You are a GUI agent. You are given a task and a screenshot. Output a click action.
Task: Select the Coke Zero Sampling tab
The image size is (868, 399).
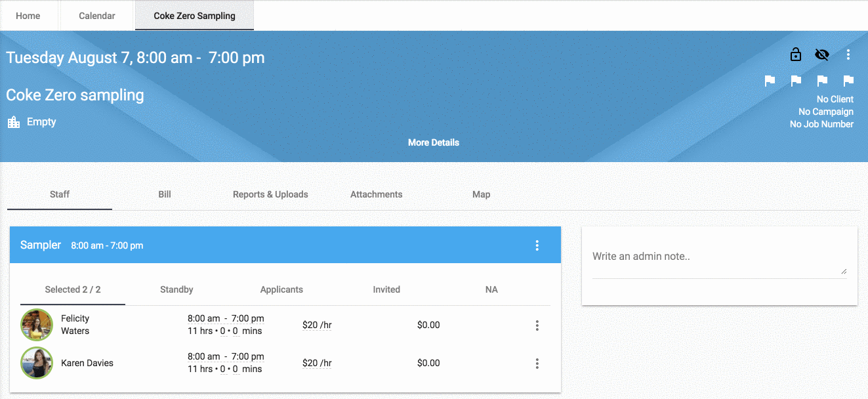194,16
